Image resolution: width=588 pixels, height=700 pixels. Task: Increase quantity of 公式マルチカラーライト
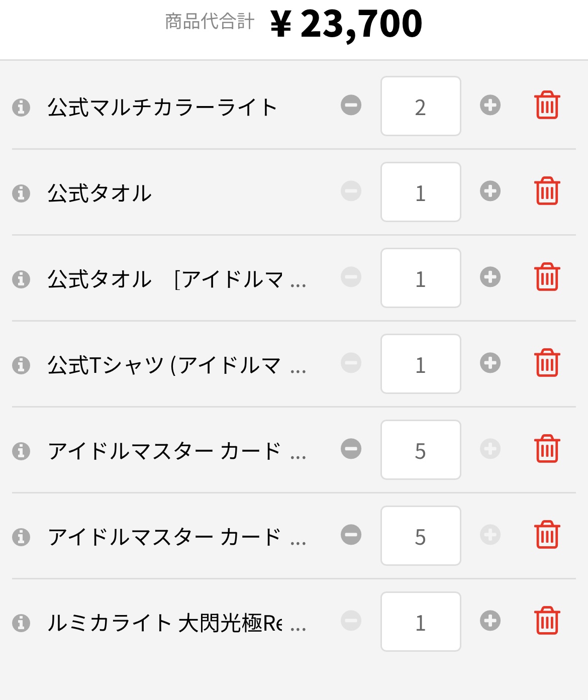point(490,106)
